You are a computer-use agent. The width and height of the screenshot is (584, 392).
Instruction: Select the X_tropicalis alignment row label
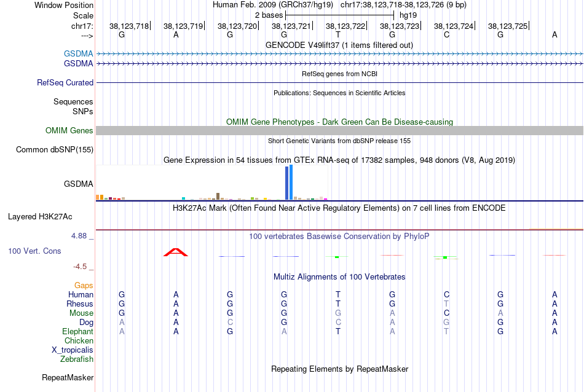[73, 350]
